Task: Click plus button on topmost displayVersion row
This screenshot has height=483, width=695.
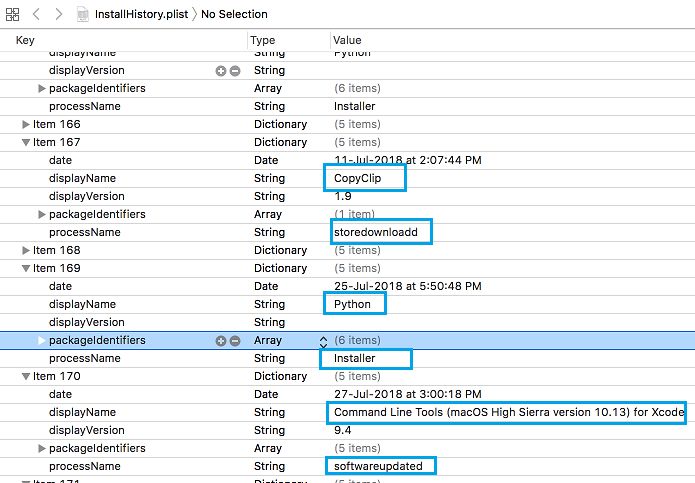Action: (221, 71)
